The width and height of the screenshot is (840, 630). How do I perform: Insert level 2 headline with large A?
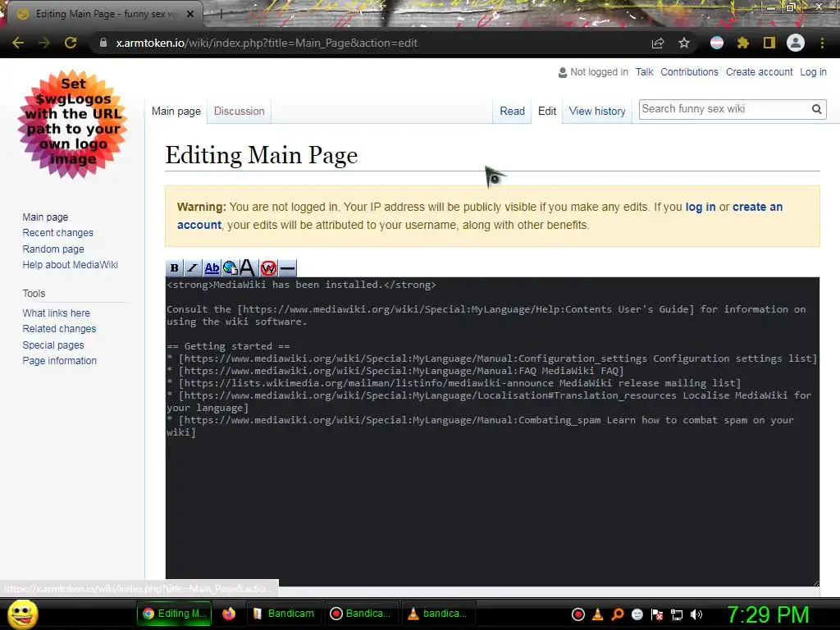[x=248, y=267]
